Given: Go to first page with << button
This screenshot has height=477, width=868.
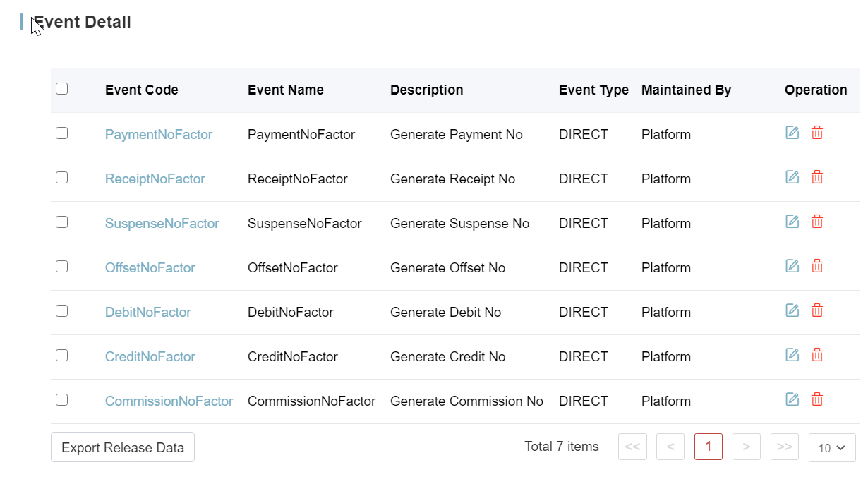Looking at the screenshot, I should click(x=632, y=447).
